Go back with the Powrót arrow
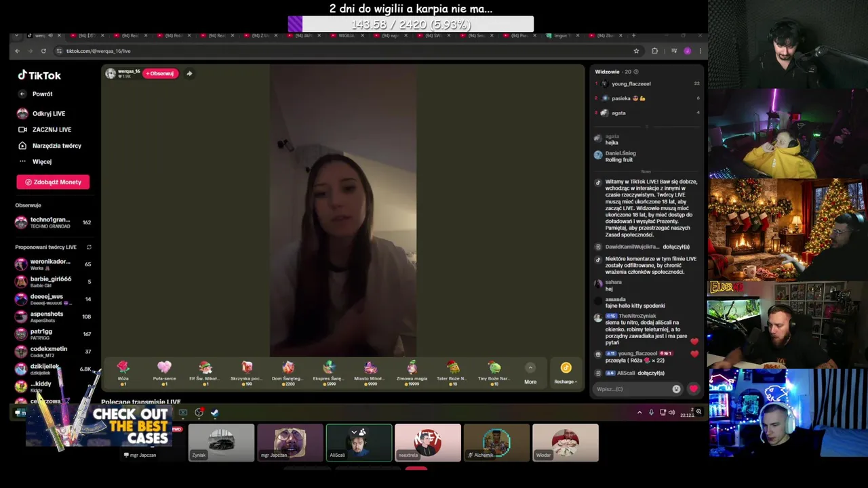The width and height of the screenshot is (868, 488). [22, 94]
